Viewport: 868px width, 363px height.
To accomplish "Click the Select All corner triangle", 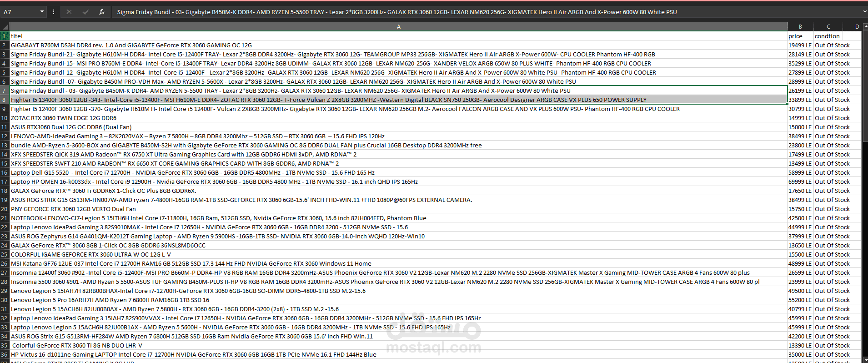I will click(5, 27).
